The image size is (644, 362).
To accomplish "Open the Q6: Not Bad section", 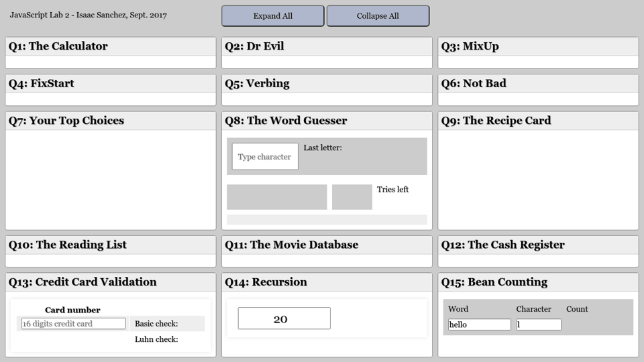I will click(x=538, y=84).
